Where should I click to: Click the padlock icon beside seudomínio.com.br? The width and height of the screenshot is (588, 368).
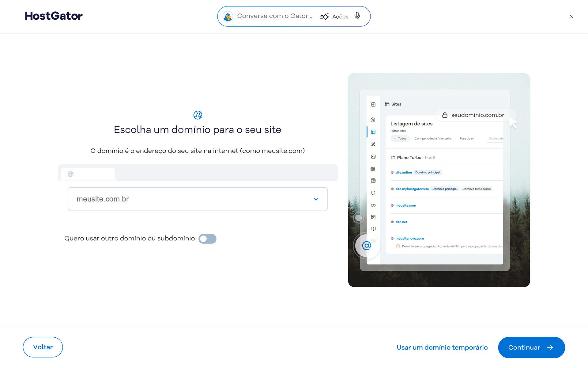[x=445, y=115]
